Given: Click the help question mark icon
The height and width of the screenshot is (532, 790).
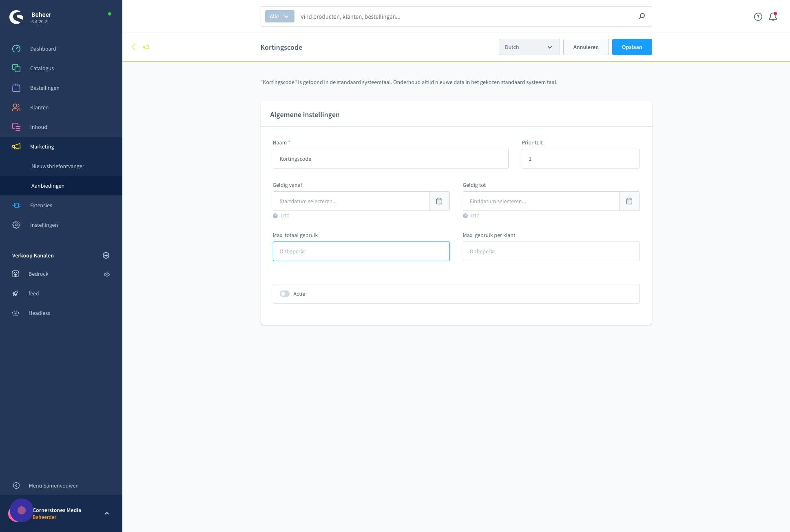Looking at the screenshot, I should pos(758,16).
